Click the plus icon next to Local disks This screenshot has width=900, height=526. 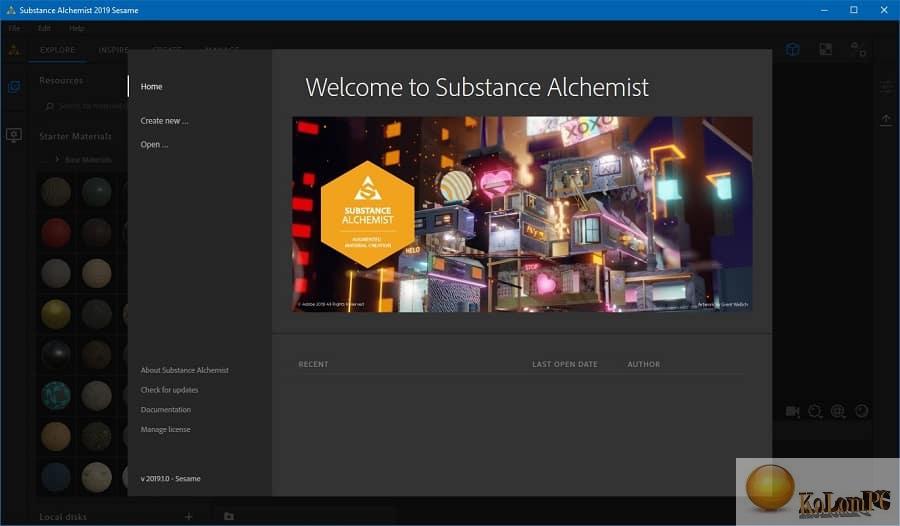(x=188, y=517)
